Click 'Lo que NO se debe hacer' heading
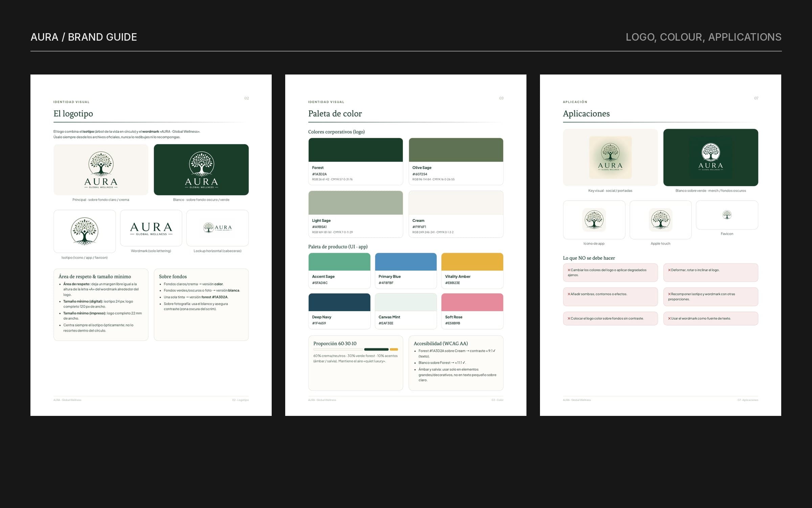The width and height of the screenshot is (812, 508). 589,258
